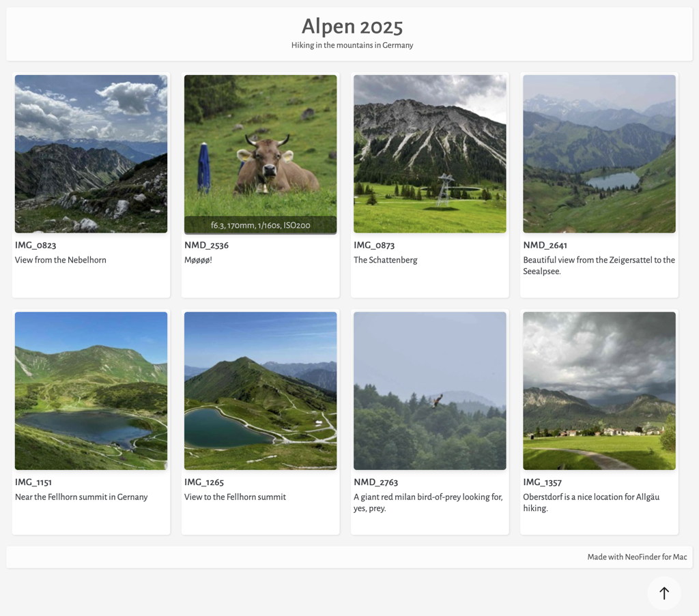Click the IMG_1357 title text
The image size is (699, 616).
tap(542, 482)
